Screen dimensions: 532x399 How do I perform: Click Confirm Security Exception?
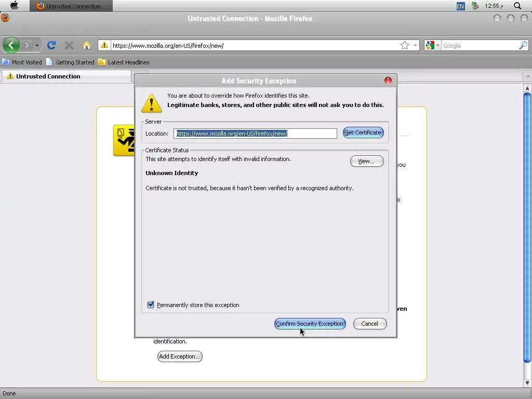point(310,324)
